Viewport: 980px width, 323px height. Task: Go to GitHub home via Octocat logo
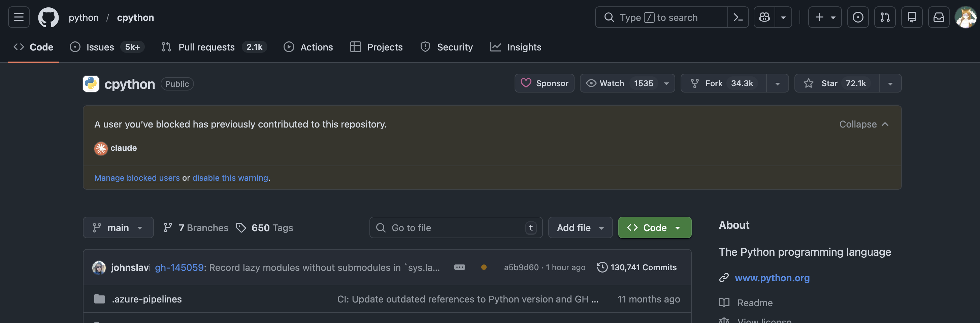(48, 17)
